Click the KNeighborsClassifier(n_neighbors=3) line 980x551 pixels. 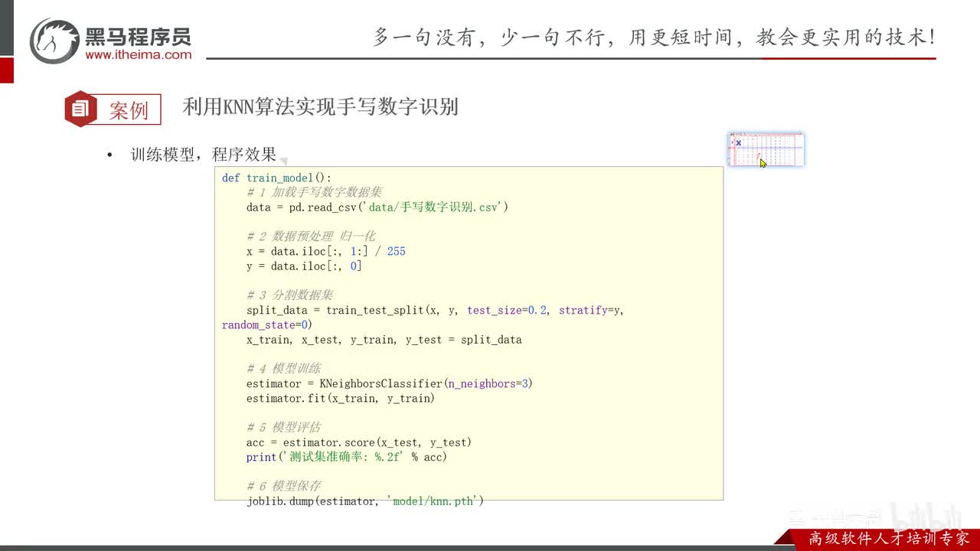[390, 383]
